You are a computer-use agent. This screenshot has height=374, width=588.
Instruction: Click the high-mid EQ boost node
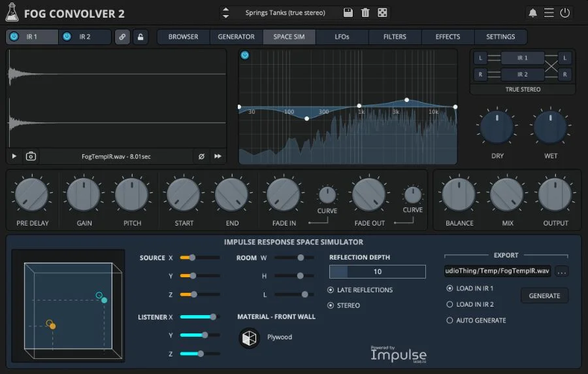click(406, 100)
